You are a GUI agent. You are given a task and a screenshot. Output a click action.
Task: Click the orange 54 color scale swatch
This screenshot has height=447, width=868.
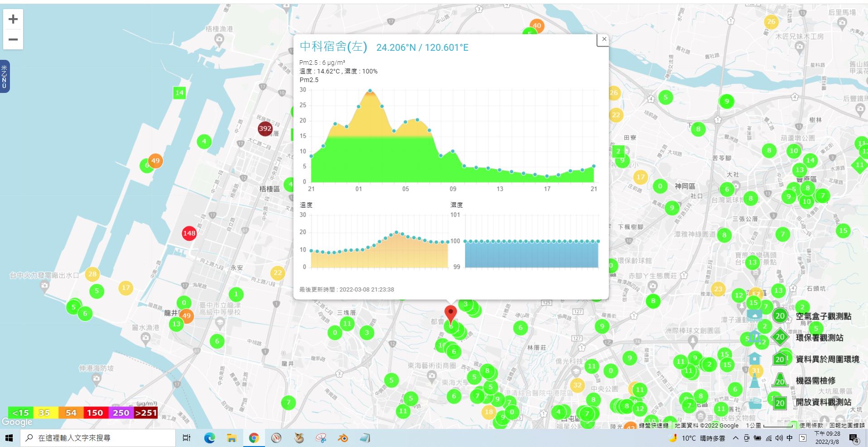pyautogui.click(x=71, y=413)
